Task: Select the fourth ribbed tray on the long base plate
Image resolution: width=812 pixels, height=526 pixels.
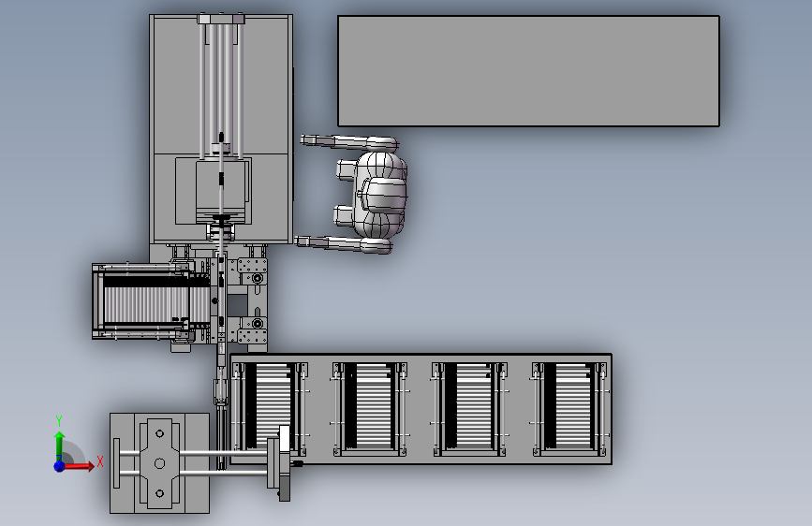Action: click(x=569, y=409)
